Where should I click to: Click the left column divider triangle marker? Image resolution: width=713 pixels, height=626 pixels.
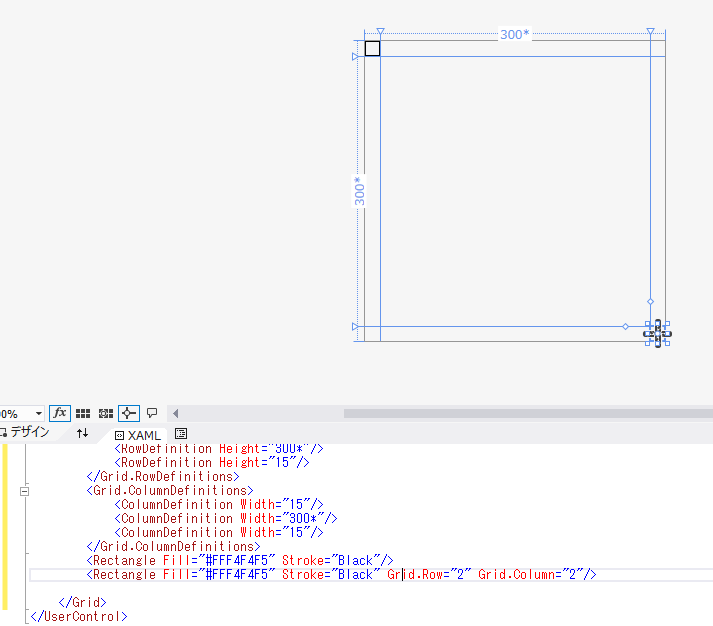coord(381,31)
